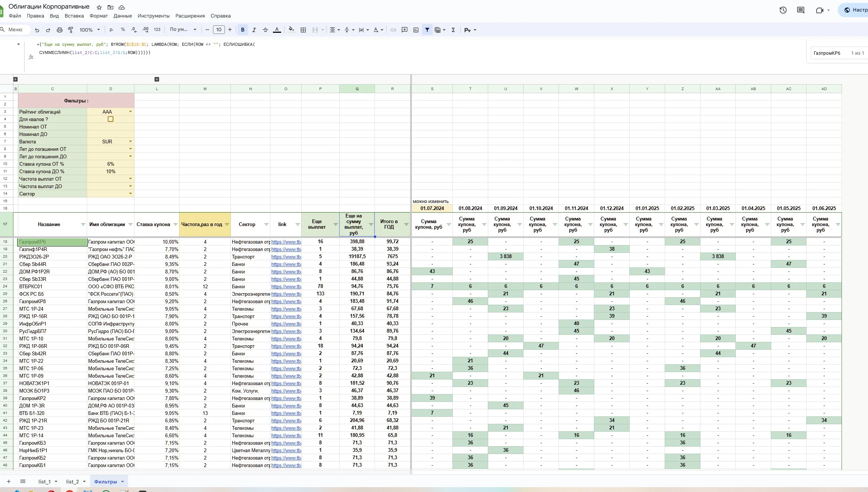Increase decimal places
Viewport: 868px width, 492px height.
point(146,30)
